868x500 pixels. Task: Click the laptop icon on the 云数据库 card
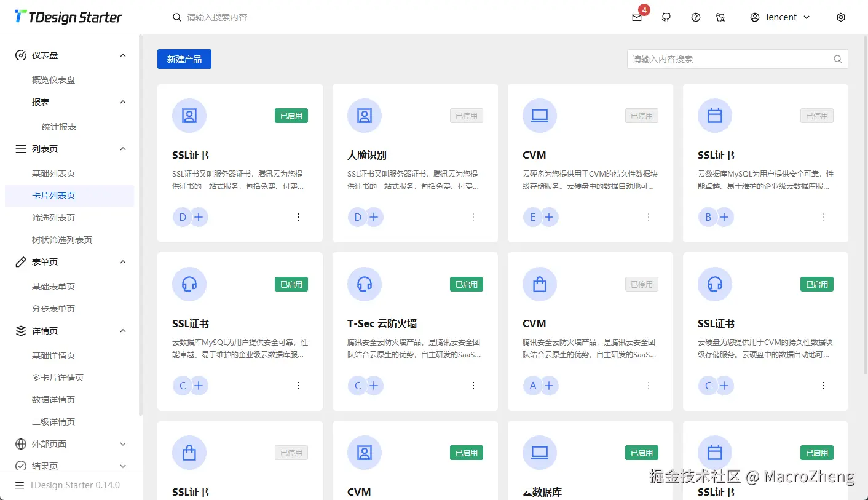coord(540,453)
